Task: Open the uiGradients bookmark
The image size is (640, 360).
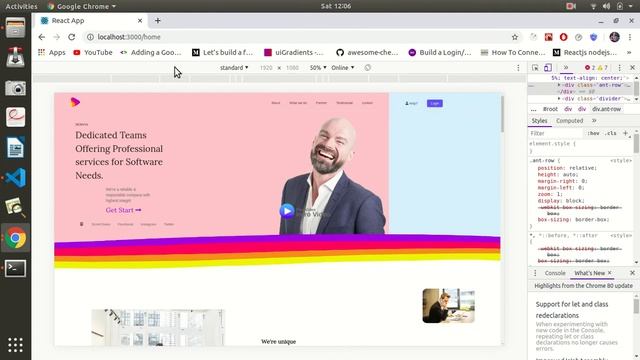Action: (293, 52)
